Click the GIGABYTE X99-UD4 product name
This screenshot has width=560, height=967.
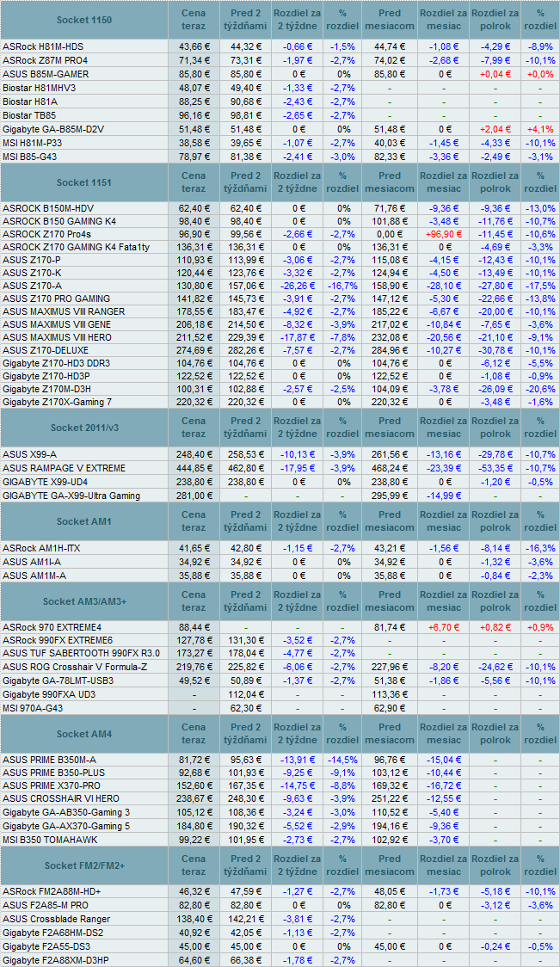pos(45,482)
